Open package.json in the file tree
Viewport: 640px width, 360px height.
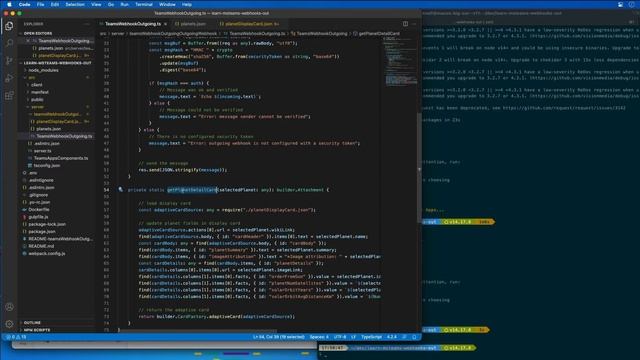(x=42, y=232)
